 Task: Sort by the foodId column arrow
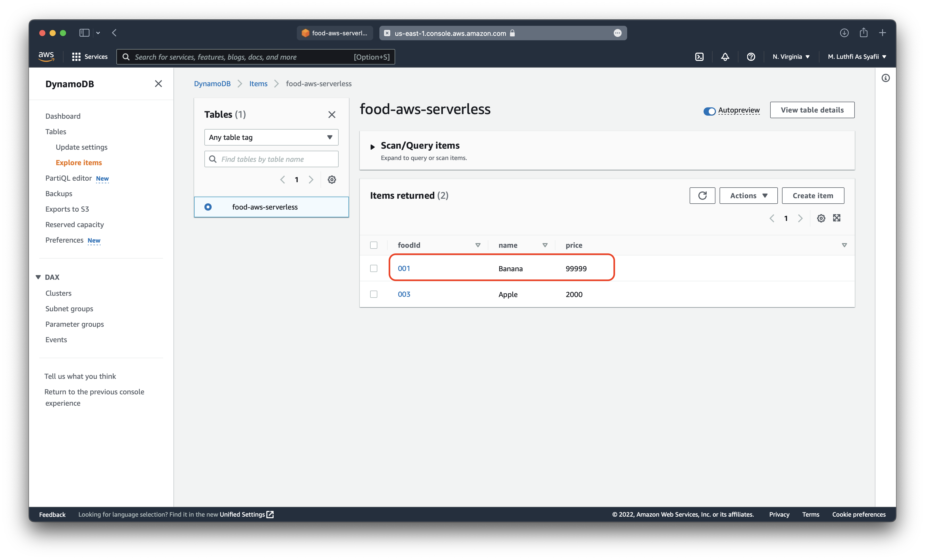click(477, 245)
